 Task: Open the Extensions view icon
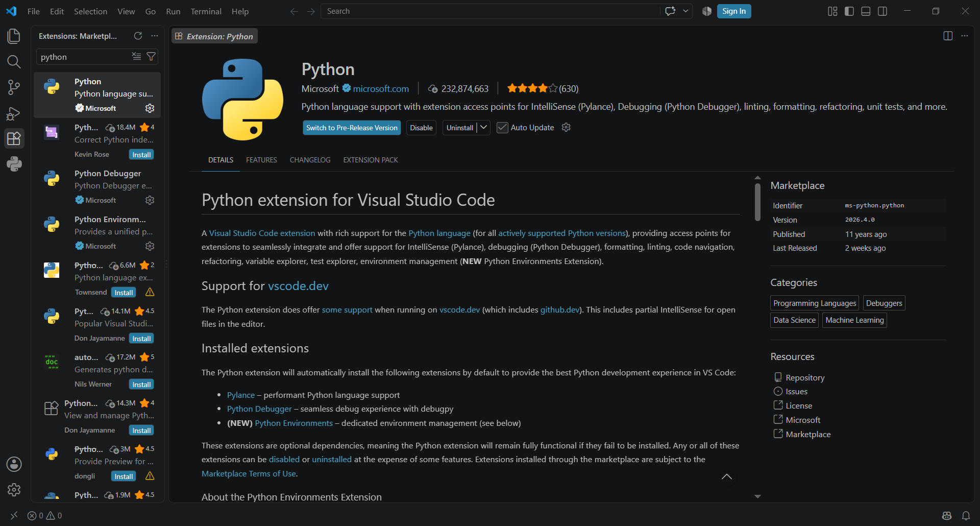14,138
